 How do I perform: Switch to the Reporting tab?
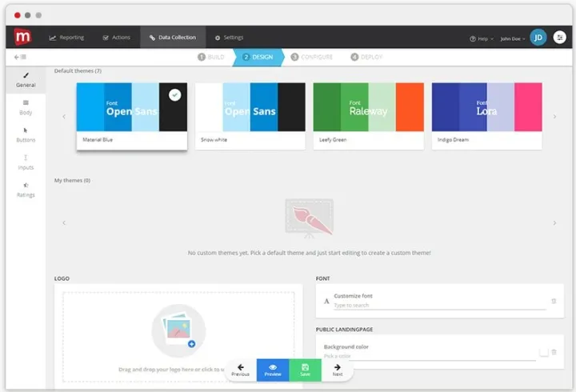(66, 38)
